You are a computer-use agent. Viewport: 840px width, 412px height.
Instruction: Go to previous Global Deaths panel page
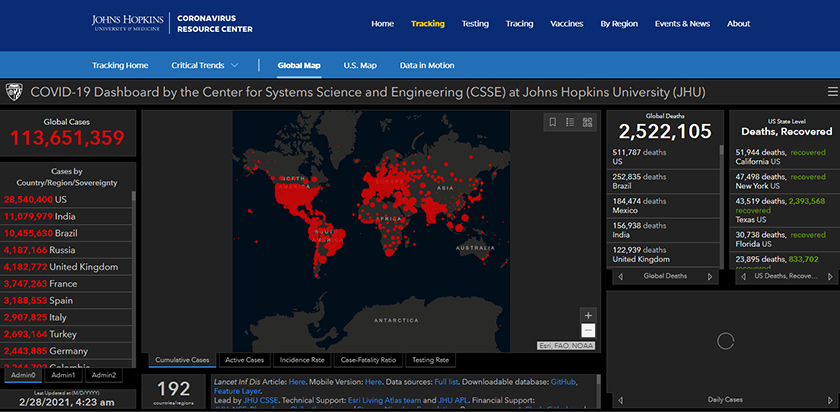point(618,276)
